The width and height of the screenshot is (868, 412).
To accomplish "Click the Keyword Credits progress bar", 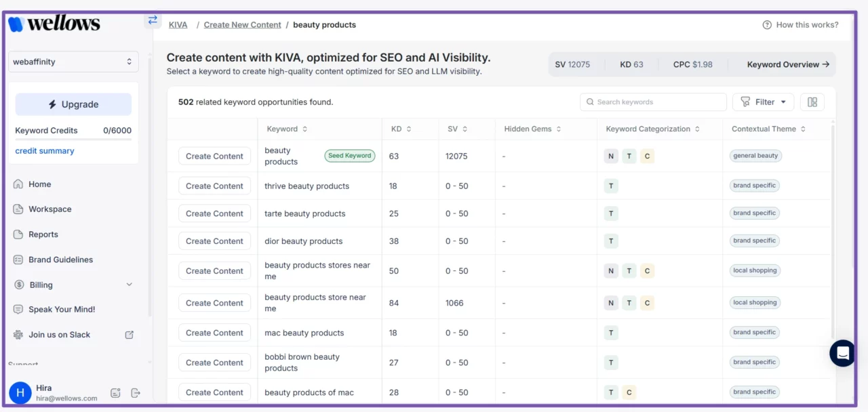I will [73, 140].
